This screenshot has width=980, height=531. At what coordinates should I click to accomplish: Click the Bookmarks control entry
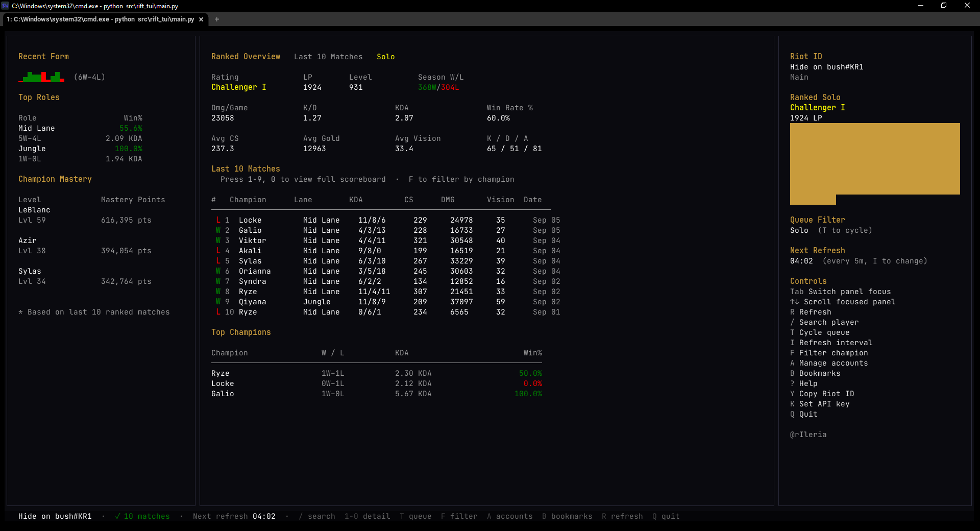815,373
